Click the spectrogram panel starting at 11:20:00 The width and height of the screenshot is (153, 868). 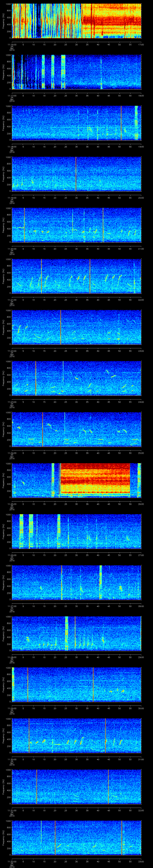point(76,225)
